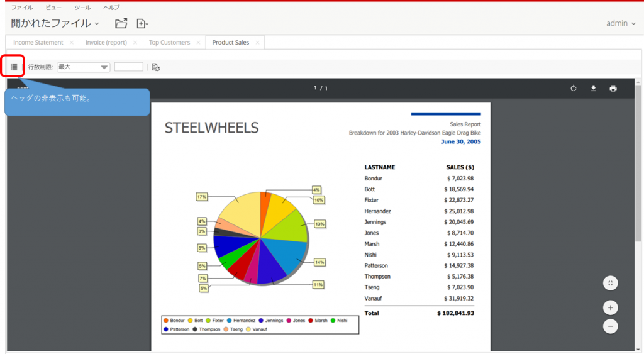The height and width of the screenshot is (354, 644).
Task: Click the Fixter lastname in the table
Action: coord(371,201)
